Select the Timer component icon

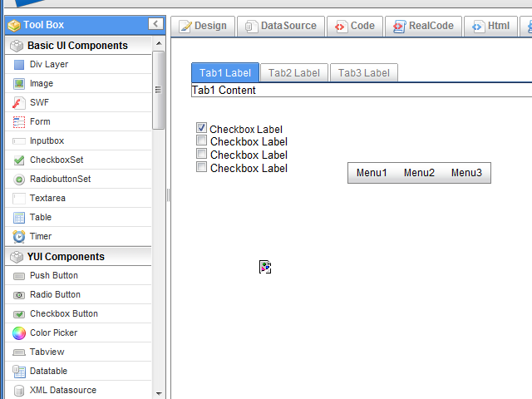pos(19,236)
